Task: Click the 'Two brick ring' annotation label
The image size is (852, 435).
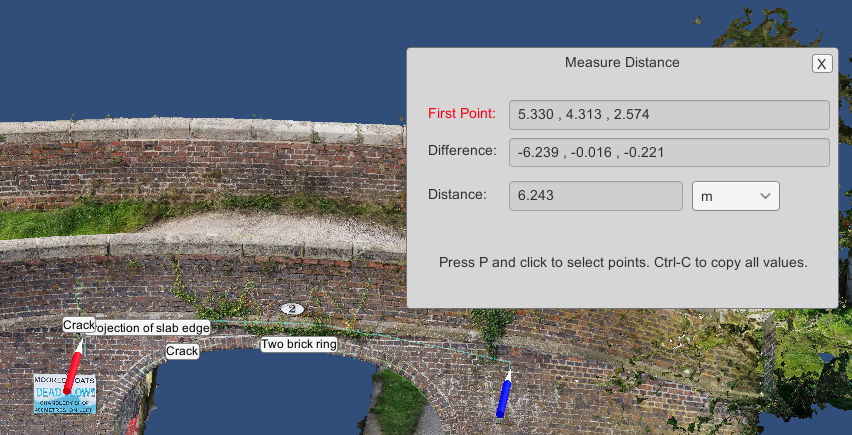Action: click(x=299, y=344)
